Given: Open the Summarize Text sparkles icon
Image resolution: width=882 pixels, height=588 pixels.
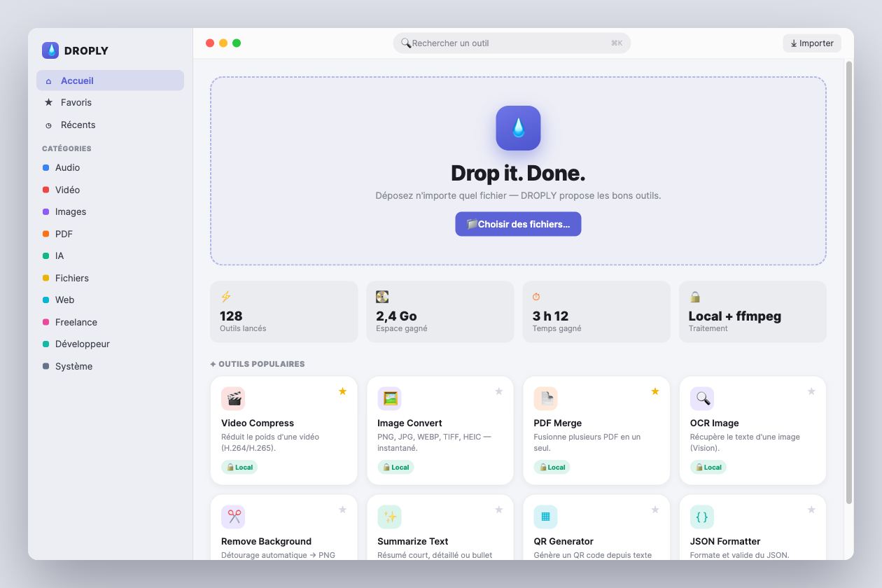Looking at the screenshot, I should point(389,517).
